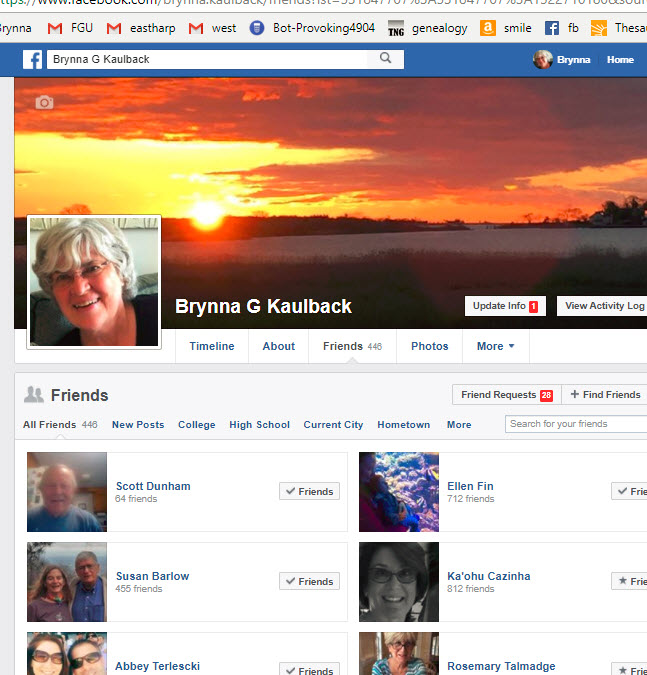Open the Amazon smile bookmark
Screen dimensions: 647x675
[506, 28]
